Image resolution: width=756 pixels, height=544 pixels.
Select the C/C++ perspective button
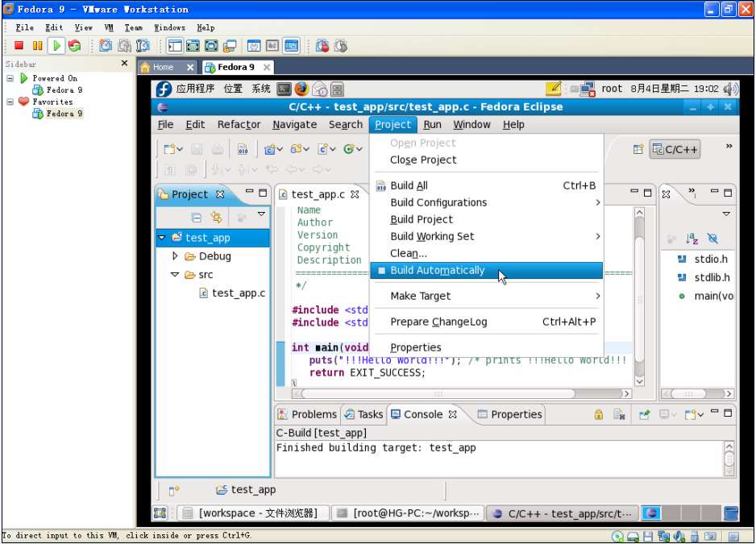[x=675, y=150]
